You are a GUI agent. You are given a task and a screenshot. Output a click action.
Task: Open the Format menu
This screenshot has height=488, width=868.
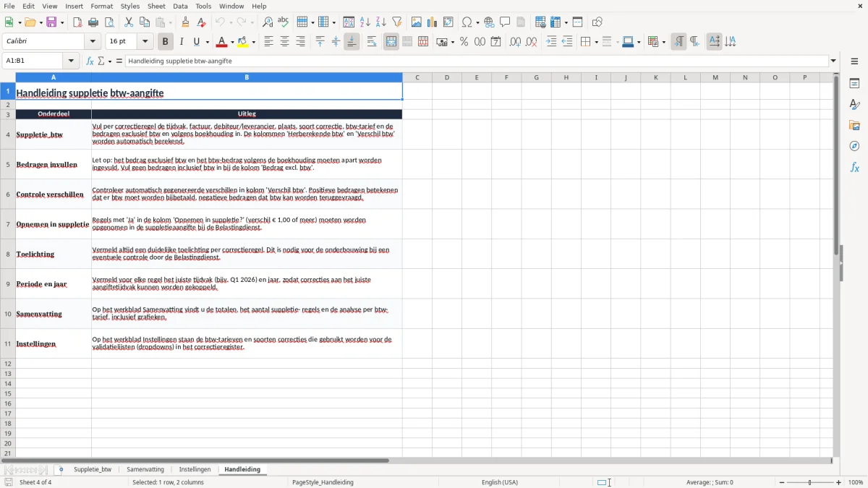coord(102,6)
